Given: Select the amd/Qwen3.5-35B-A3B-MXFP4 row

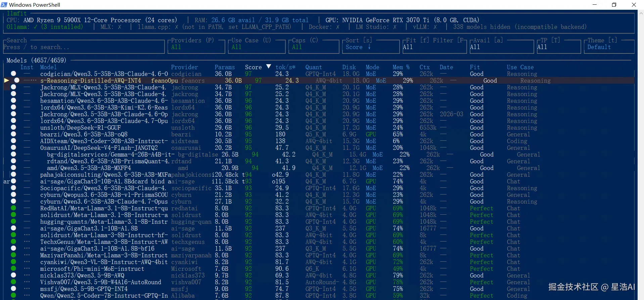Looking at the screenshot, I should pos(319,168).
